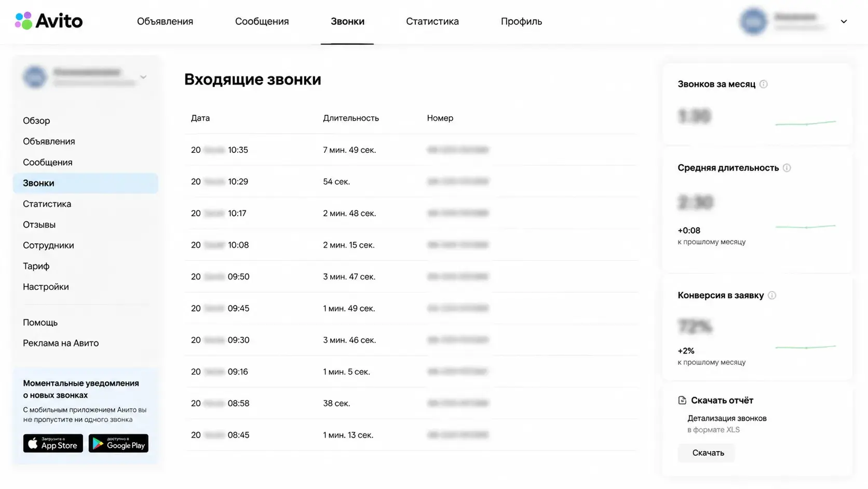Click the profile avatar in the header
This screenshot has height=489, width=868.
point(753,21)
